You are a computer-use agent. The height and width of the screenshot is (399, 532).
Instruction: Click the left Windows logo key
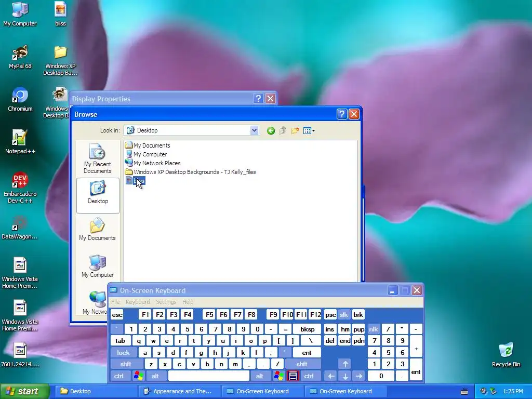tap(138, 376)
